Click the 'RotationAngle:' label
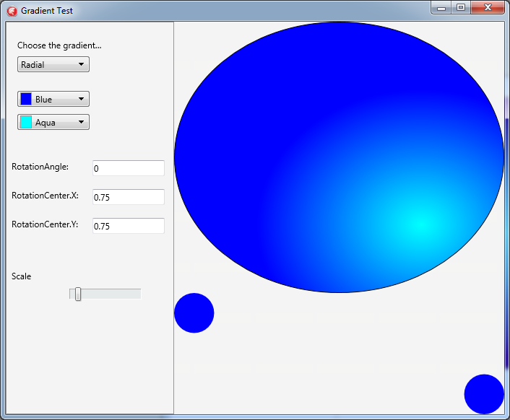510x420 pixels. click(x=40, y=167)
